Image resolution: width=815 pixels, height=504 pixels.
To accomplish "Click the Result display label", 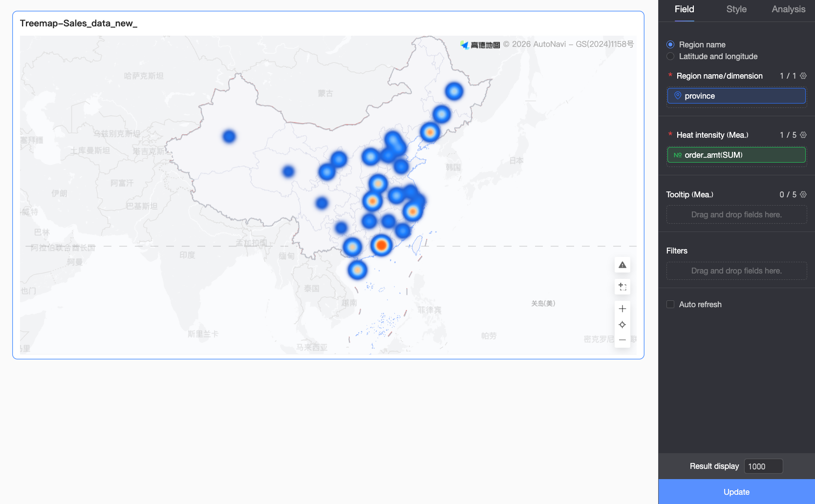I will (714, 466).
